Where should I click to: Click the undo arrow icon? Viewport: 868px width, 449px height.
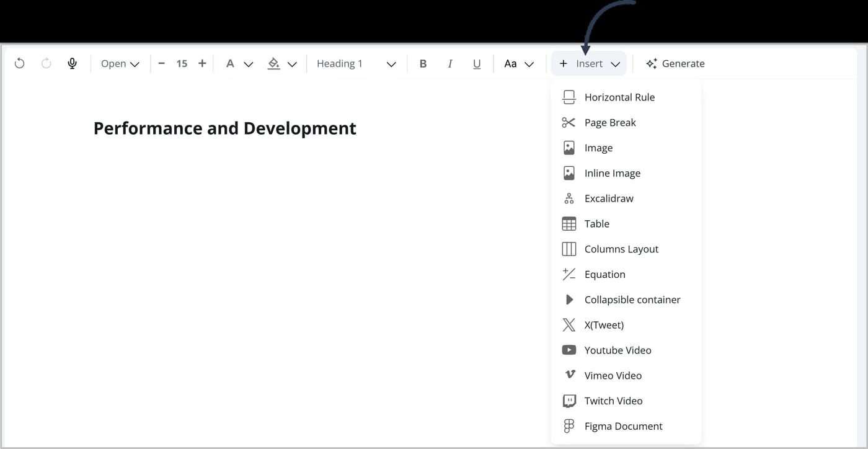point(19,63)
